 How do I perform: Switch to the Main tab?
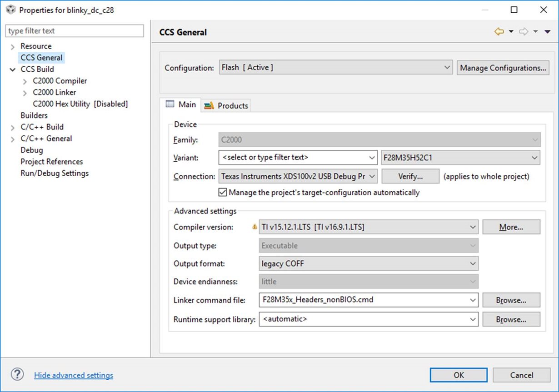182,104
